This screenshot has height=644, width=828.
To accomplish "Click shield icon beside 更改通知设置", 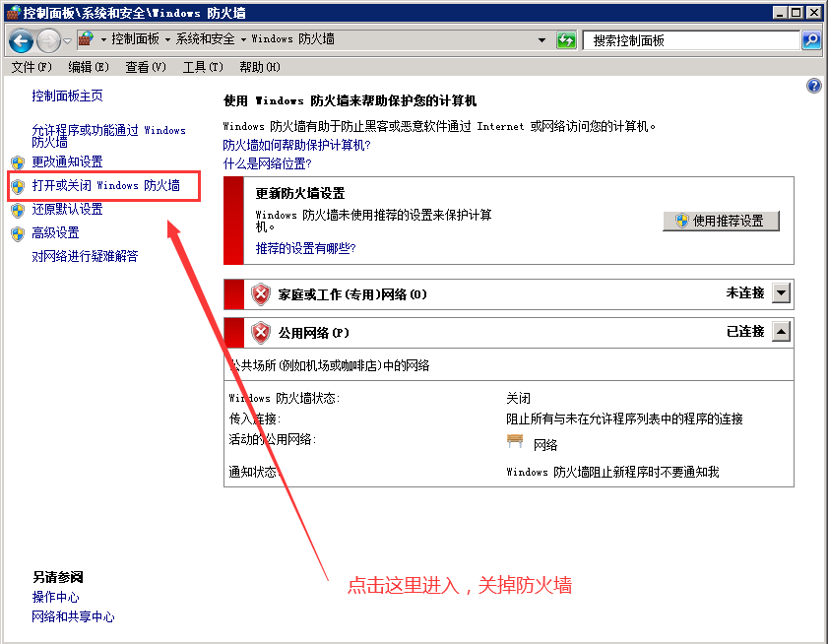I will (x=18, y=162).
